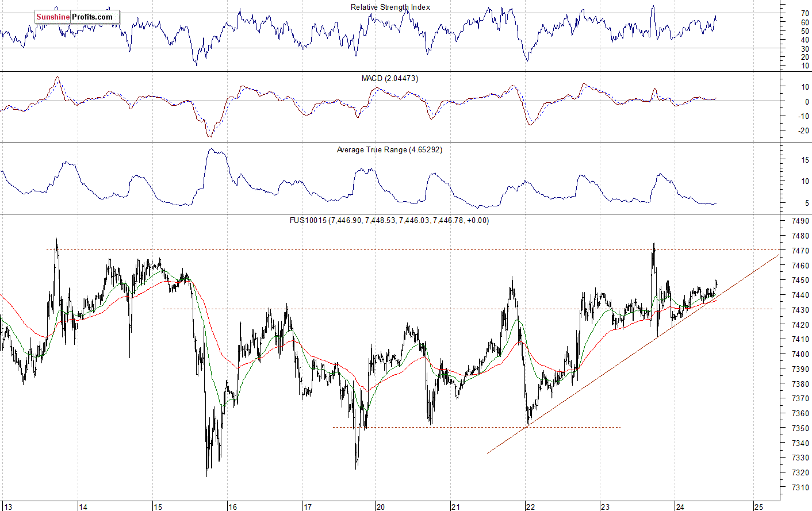Click the date label 17 on time axis
Viewport: 812px width, 511px height.
pyautogui.click(x=308, y=507)
